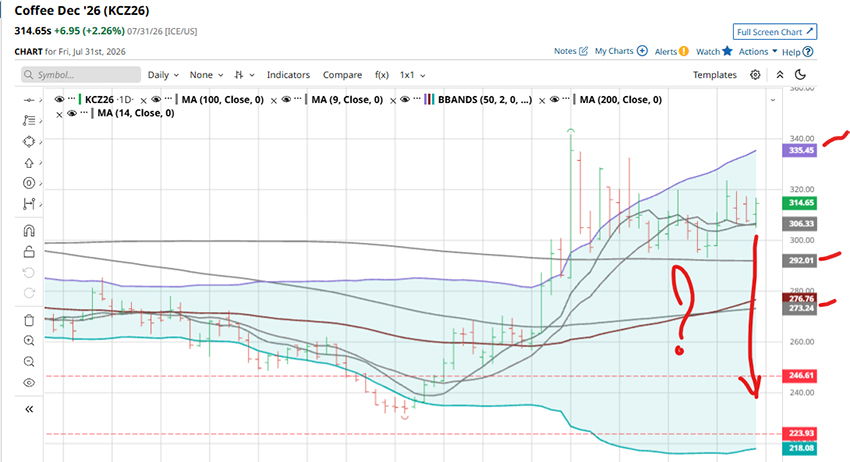Click the redo arrow icon
This screenshot has width=850, height=462.
point(29,293)
